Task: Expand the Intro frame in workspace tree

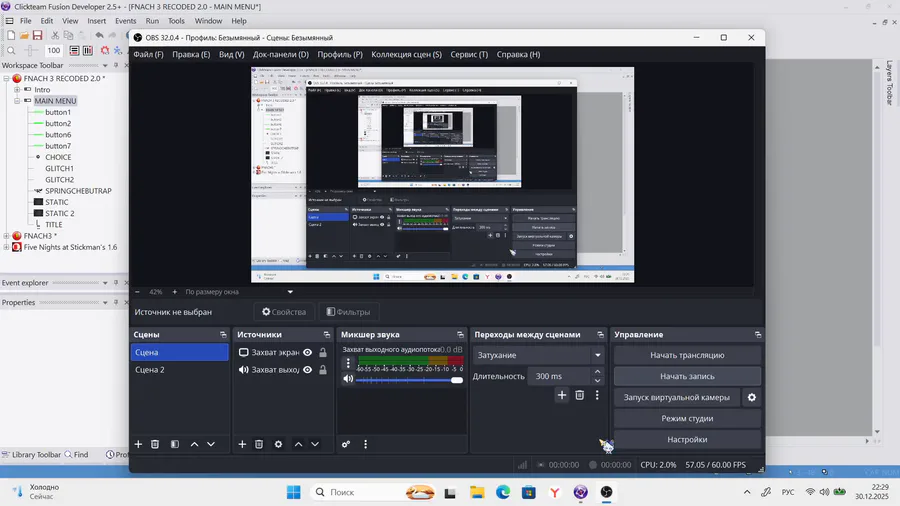Action: [x=17, y=89]
